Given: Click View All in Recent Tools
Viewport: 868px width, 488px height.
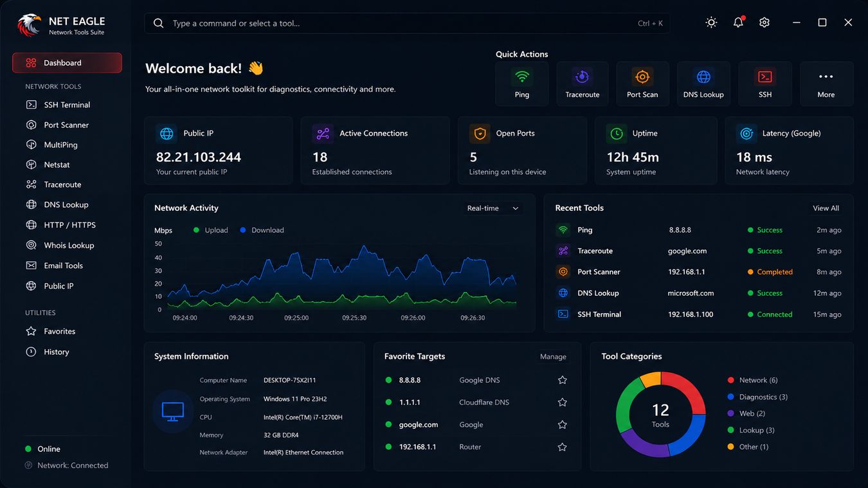Looking at the screenshot, I should click(x=826, y=208).
